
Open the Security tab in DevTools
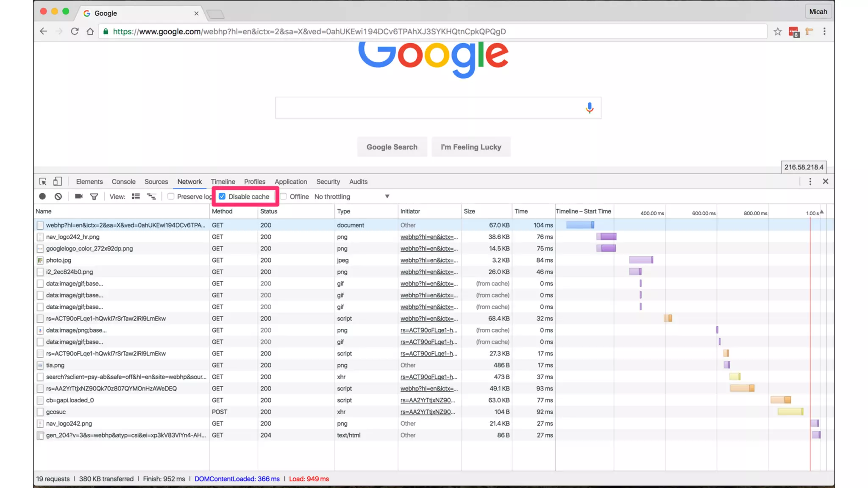click(x=328, y=182)
